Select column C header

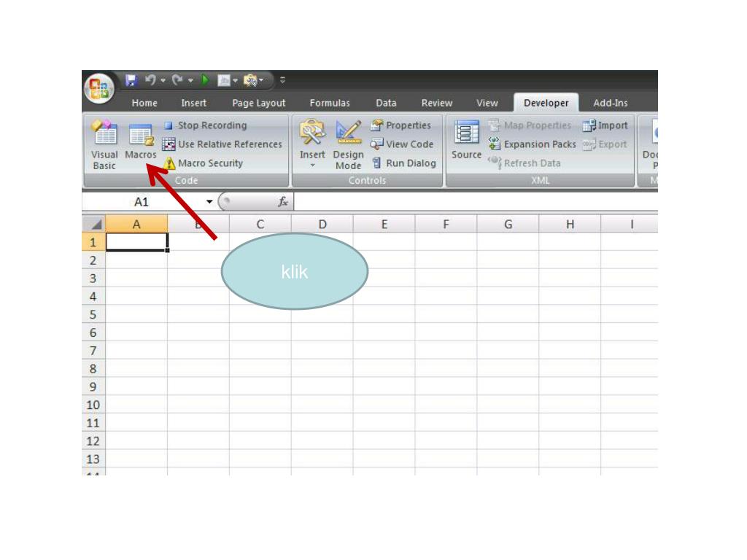[260, 225]
